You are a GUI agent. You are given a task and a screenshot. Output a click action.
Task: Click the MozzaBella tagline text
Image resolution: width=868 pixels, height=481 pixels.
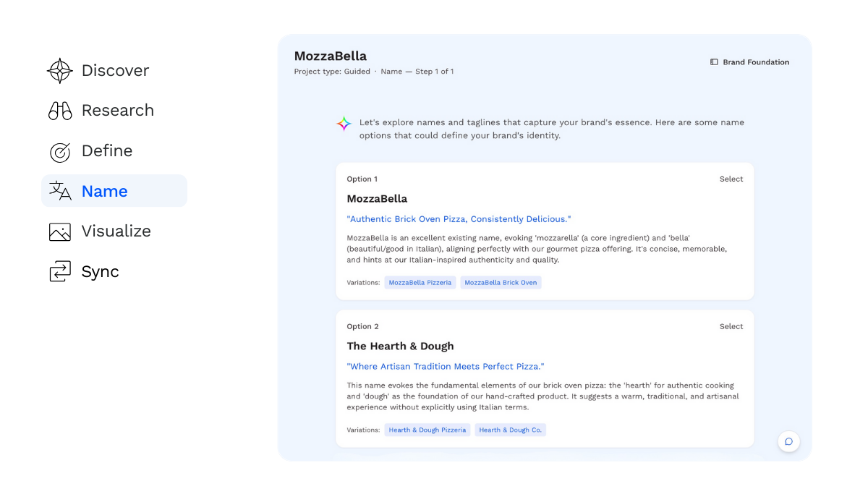pos(459,219)
